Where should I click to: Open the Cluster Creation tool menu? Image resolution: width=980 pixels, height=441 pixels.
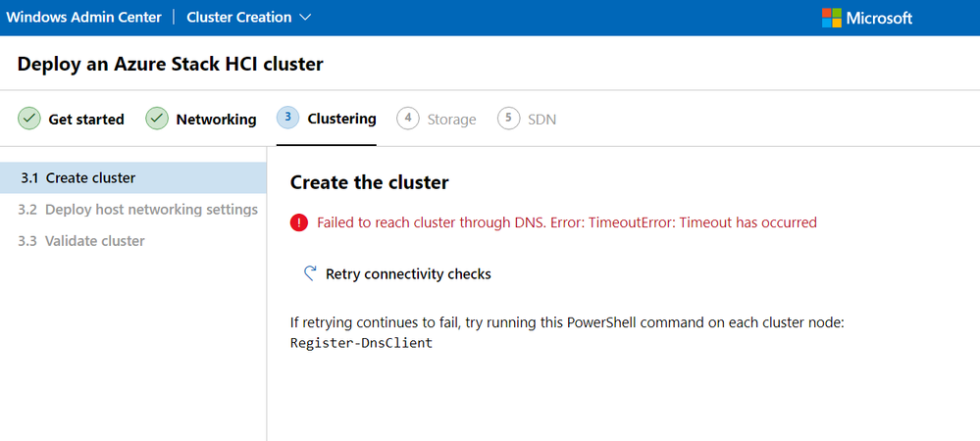[x=249, y=18]
